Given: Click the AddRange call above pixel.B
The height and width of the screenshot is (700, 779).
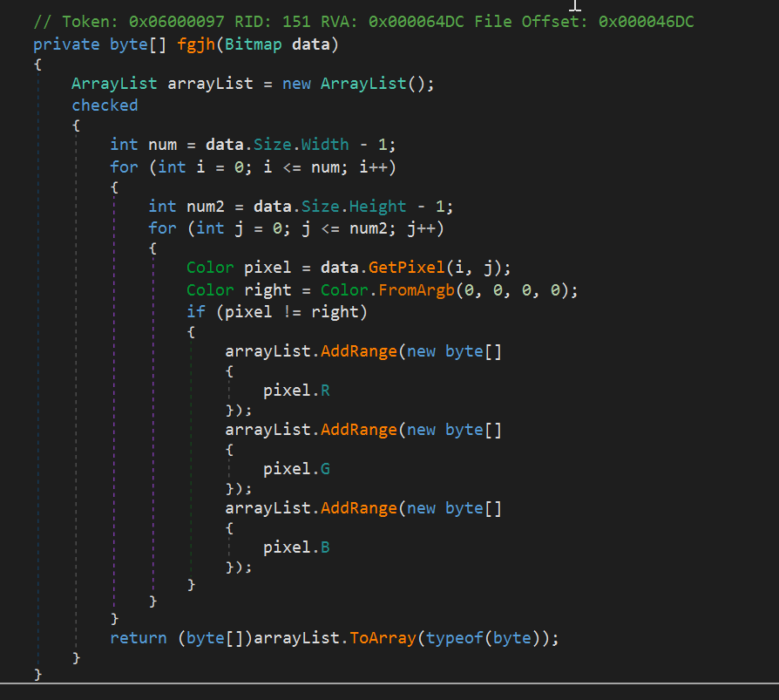Looking at the screenshot, I should pos(359,508).
